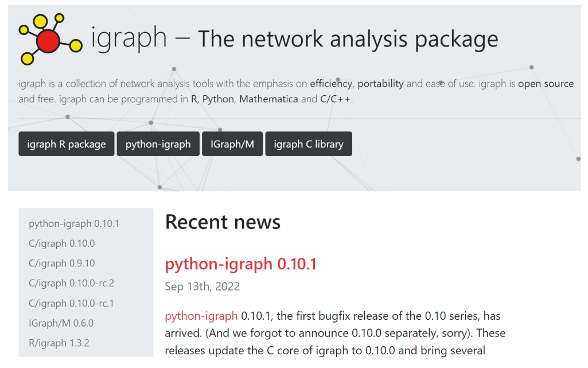The image size is (588, 368).
Task: Click the Mathematica link in description
Action: [268, 99]
